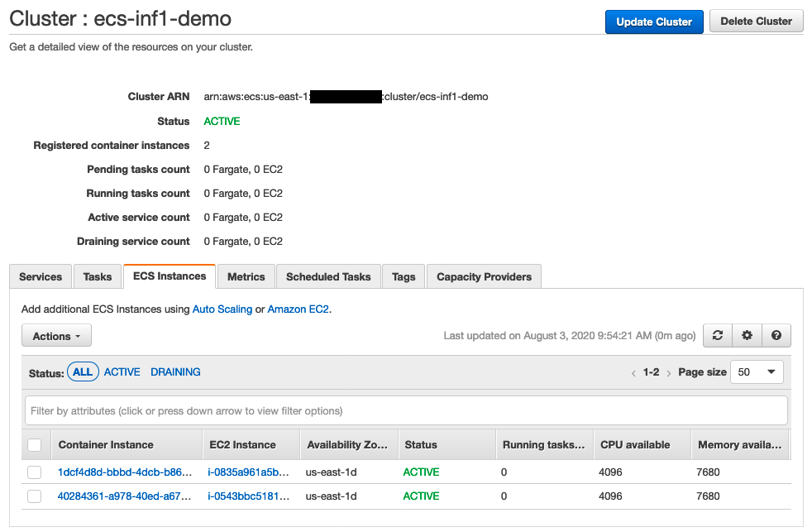Viewport: 812px width, 532px height.
Task: Open table settings gear icon
Action: [x=747, y=336]
